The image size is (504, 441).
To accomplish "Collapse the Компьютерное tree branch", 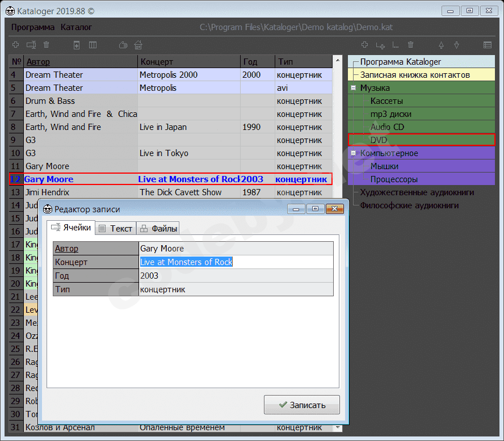I will click(x=353, y=153).
